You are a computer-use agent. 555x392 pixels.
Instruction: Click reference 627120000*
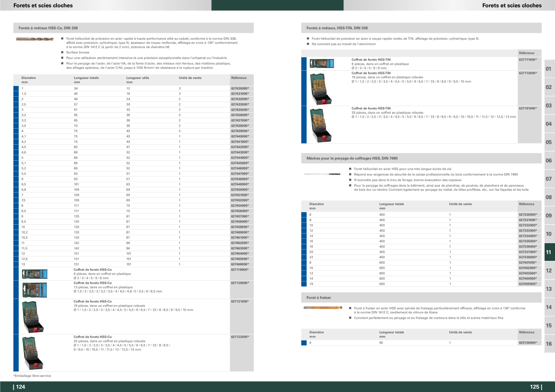[240, 283]
